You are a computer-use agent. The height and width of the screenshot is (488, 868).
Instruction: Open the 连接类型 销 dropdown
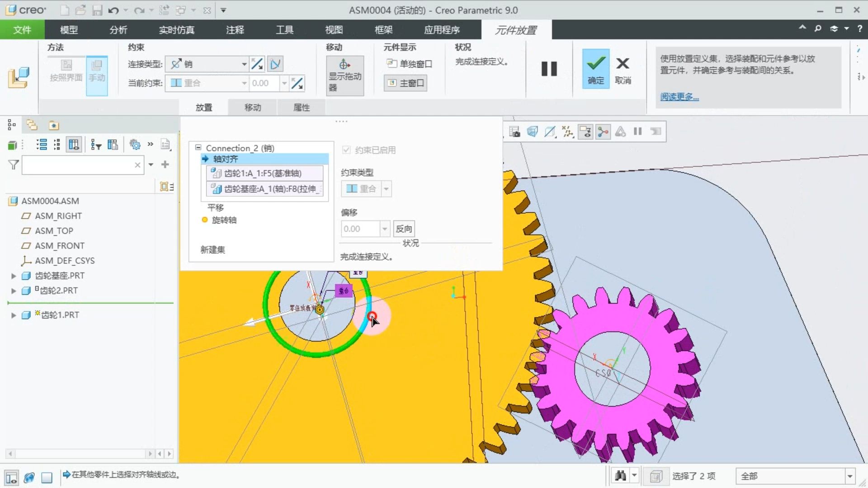(x=244, y=64)
